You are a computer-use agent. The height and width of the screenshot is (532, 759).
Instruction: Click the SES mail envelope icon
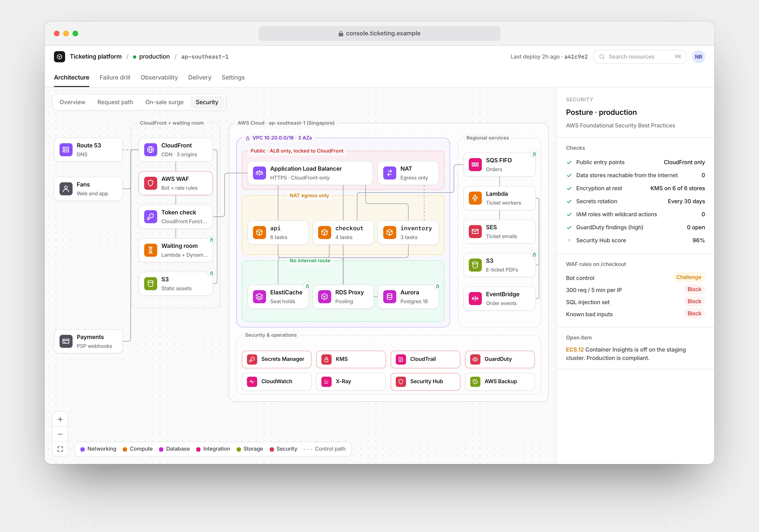coord(475,231)
